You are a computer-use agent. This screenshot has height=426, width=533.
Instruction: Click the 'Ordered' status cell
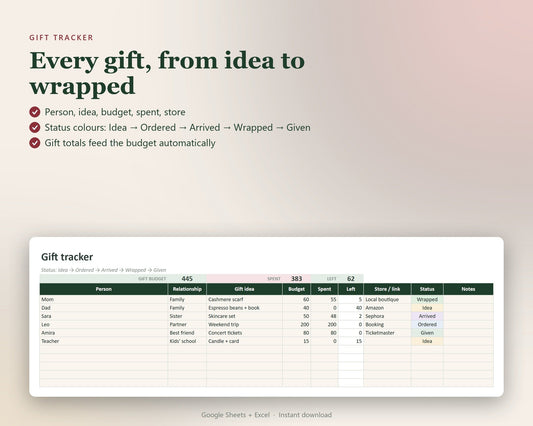pyautogui.click(x=427, y=324)
